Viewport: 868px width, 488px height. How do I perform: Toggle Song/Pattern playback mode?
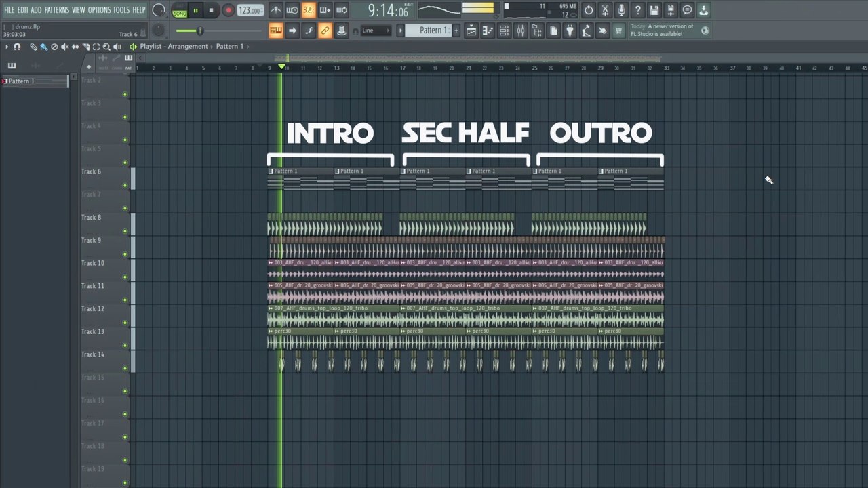(x=180, y=11)
